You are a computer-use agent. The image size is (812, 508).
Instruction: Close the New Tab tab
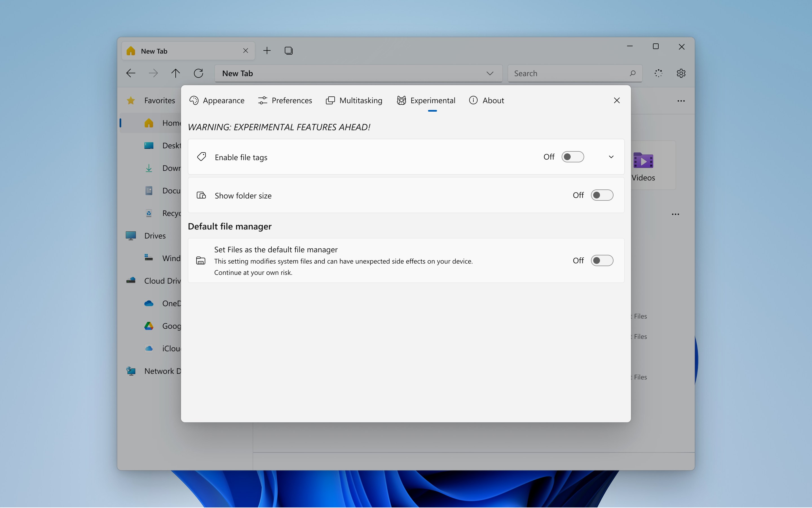[x=246, y=50]
